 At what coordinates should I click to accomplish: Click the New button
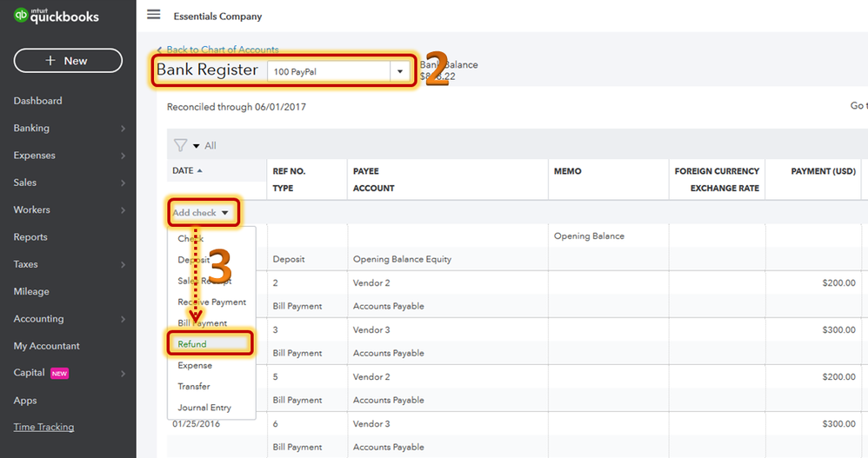[68, 61]
